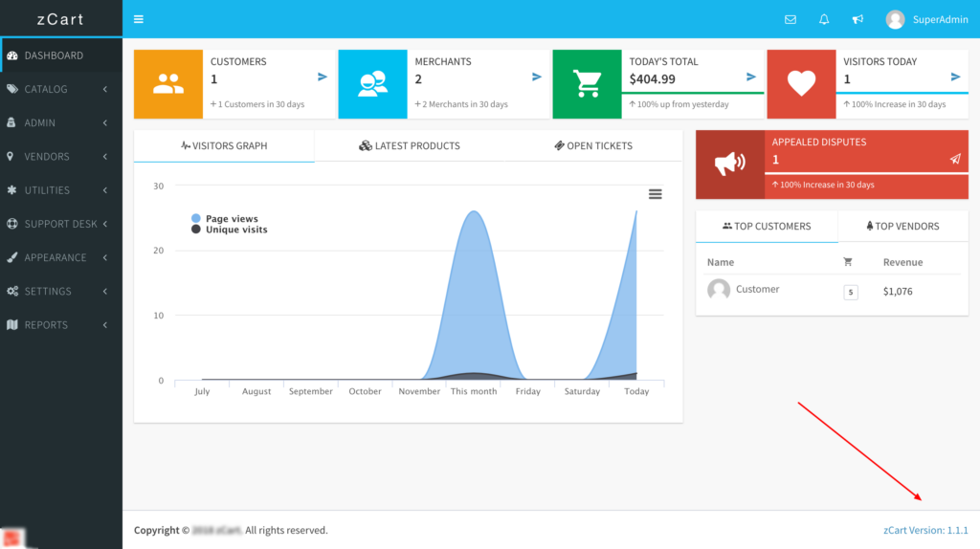Open the SuperAdmin user profile menu
The height and width of the screenshot is (549, 980).
point(927,19)
